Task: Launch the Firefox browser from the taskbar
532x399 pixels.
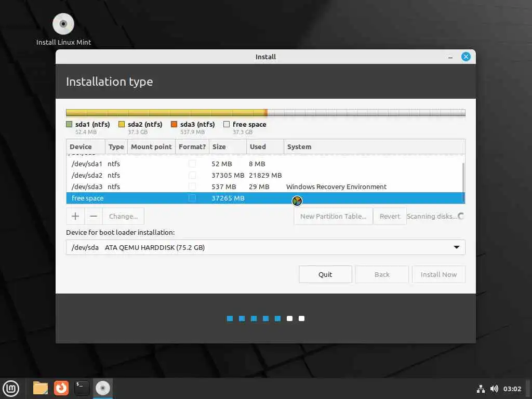Action: [61, 388]
